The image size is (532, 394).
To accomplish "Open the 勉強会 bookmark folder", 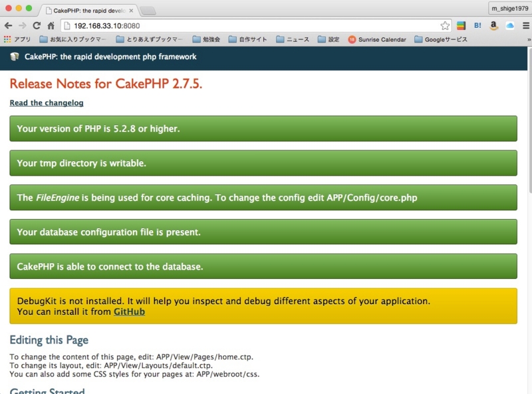I will 206,39.
